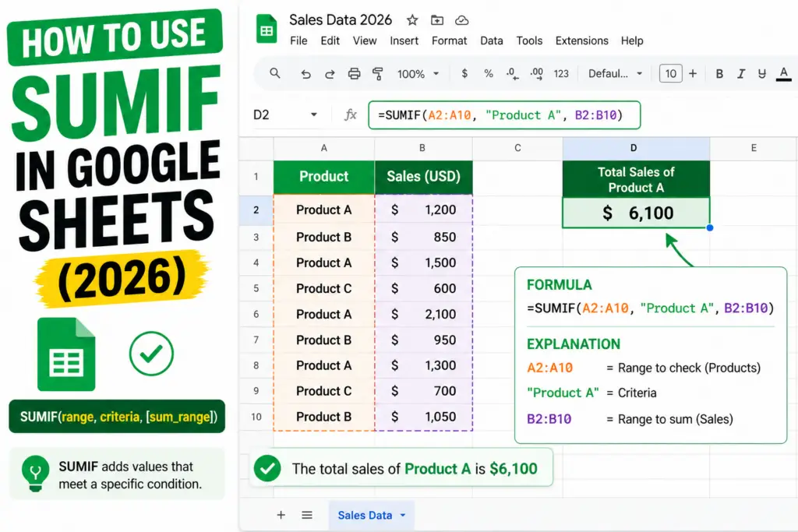This screenshot has width=798, height=532.
Task: Click the move to folder icon
Action: 437,20
